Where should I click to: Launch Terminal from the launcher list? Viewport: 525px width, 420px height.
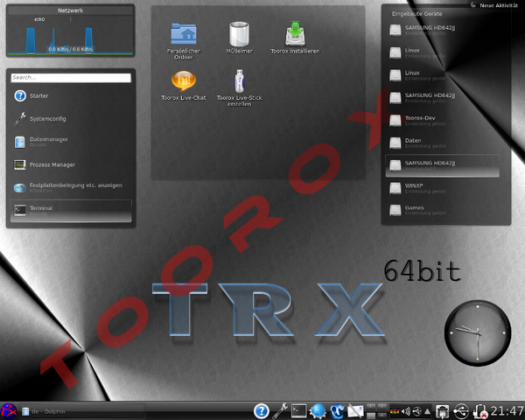[x=71, y=211]
